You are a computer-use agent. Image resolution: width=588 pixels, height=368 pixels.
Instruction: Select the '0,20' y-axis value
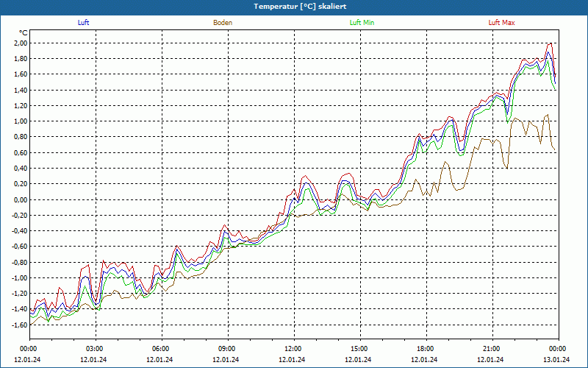pyautogui.click(x=21, y=184)
